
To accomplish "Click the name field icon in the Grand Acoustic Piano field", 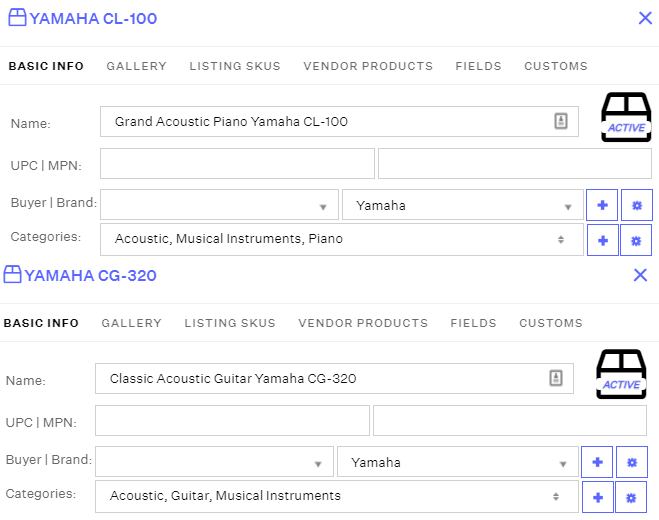I will coord(561,121).
